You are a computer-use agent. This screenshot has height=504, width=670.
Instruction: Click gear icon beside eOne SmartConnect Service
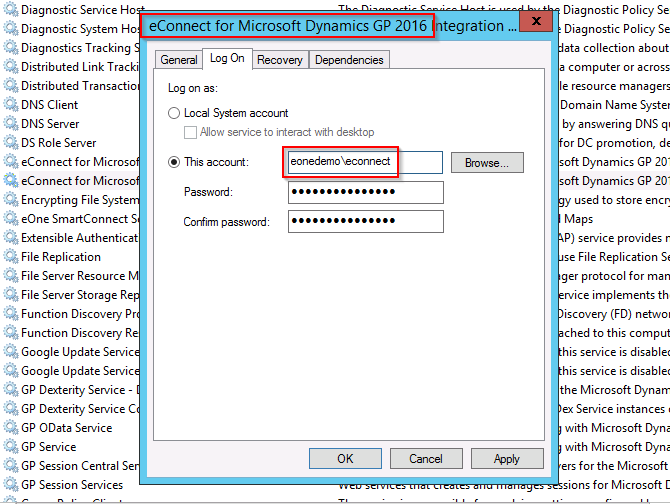coord(10,218)
